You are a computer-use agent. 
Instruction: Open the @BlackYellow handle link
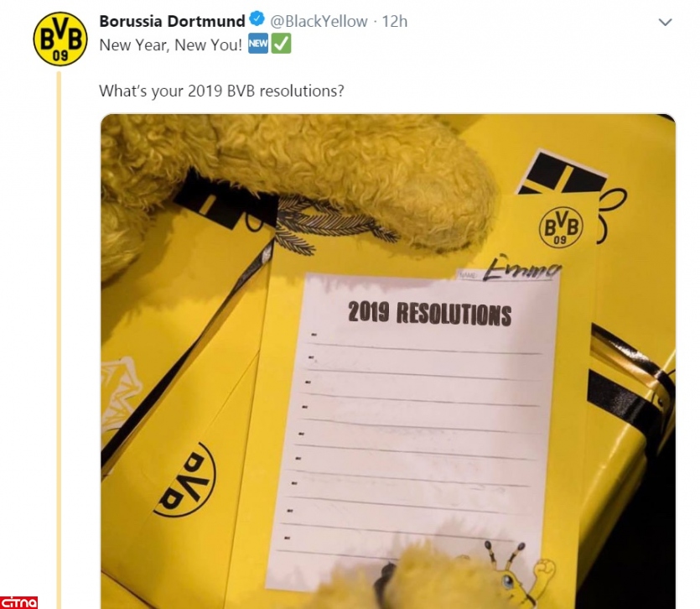click(x=319, y=21)
